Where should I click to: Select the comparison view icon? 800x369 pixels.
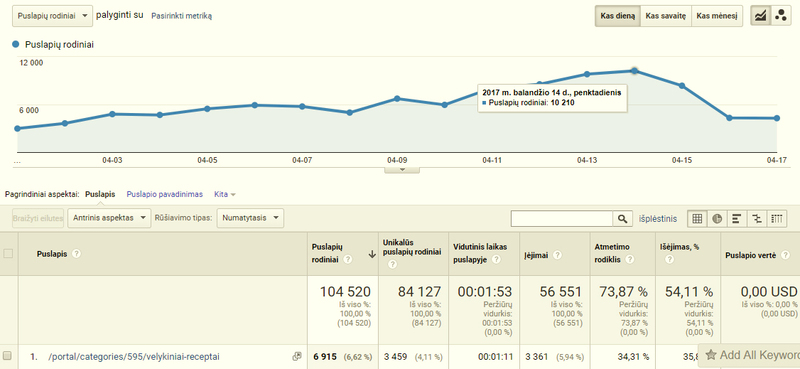click(757, 219)
